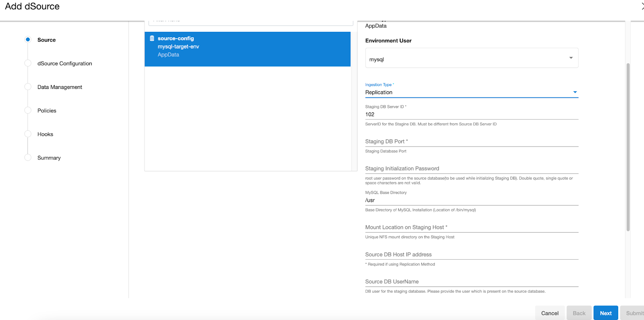The height and width of the screenshot is (320, 644).
Task: Click the Hooks step circle
Action: point(28,134)
